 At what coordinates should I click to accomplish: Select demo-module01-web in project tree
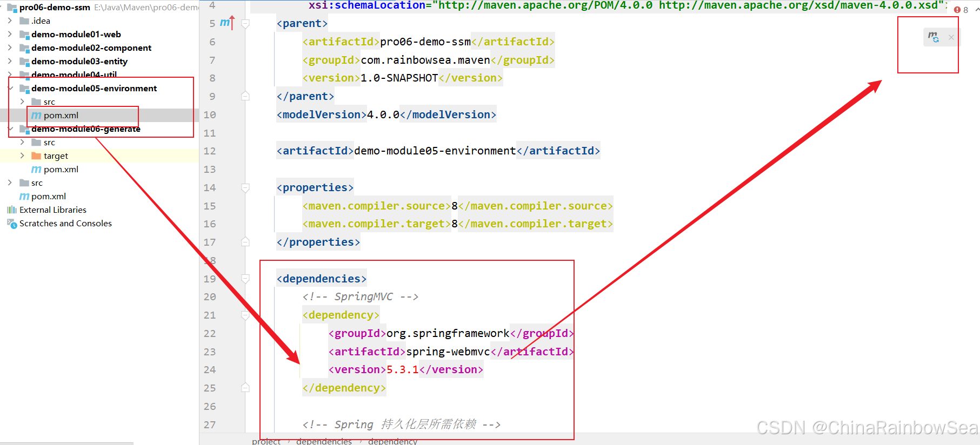click(76, 34)
